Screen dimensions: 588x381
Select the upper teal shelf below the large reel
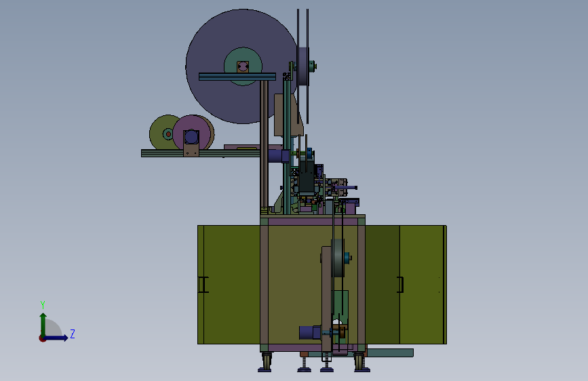tap(237, 77)
